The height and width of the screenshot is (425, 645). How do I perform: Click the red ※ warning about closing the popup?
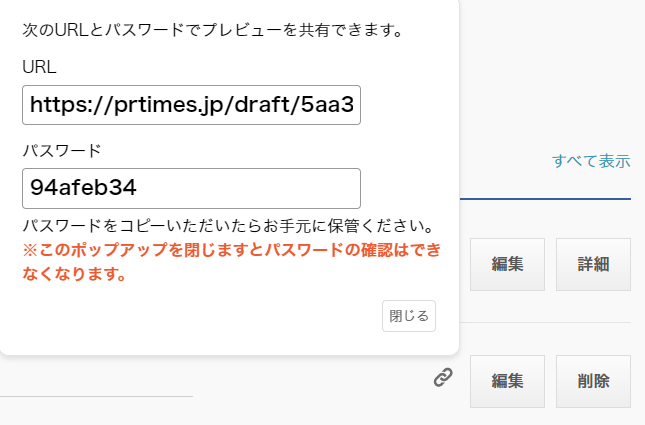228,249
